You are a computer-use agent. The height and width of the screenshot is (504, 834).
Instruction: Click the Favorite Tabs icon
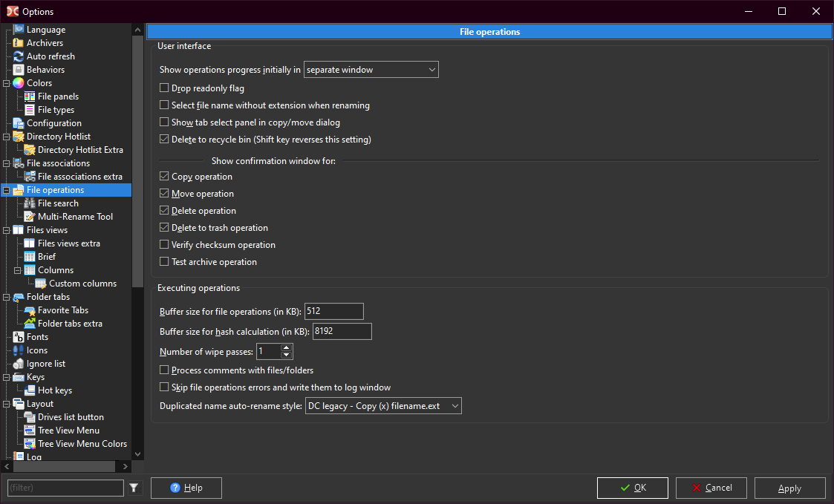30,310
